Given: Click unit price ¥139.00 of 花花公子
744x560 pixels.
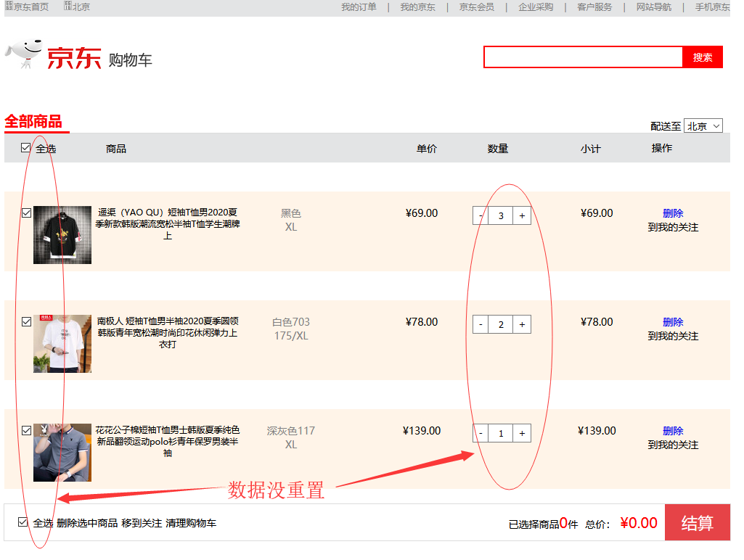Looking at the screenshot, I should point(422,431).
